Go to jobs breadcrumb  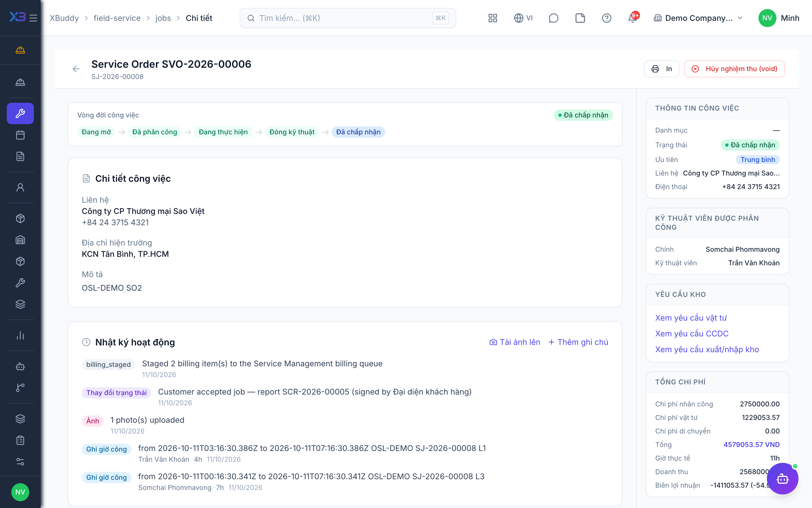[x=163, y=18]
